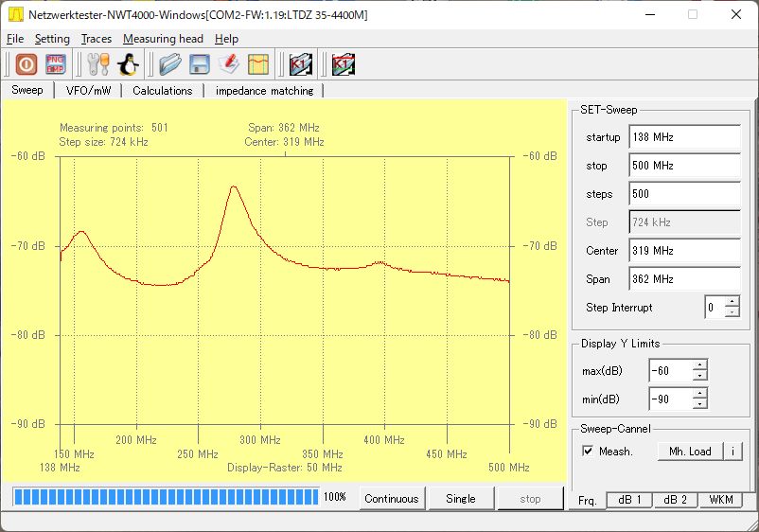Click the penguin toolbar icon
The image size is (759, 532).
129,64
